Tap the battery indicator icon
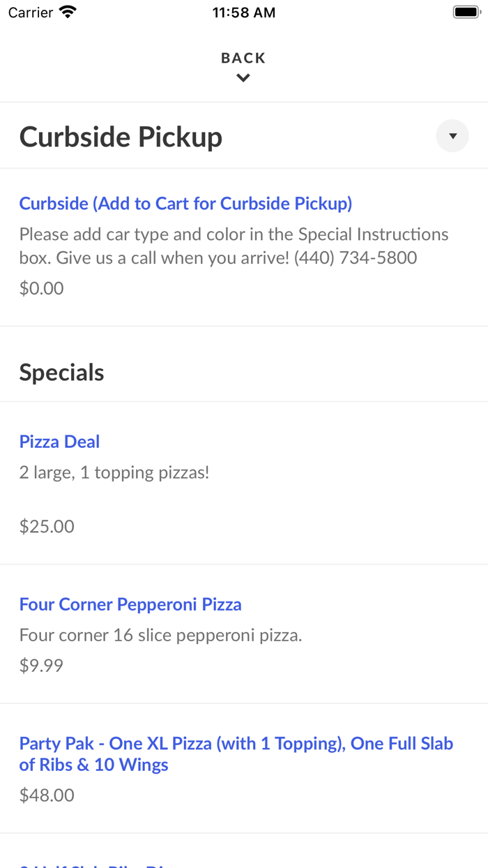Screen dimensions: 488x868 [466, 11]
